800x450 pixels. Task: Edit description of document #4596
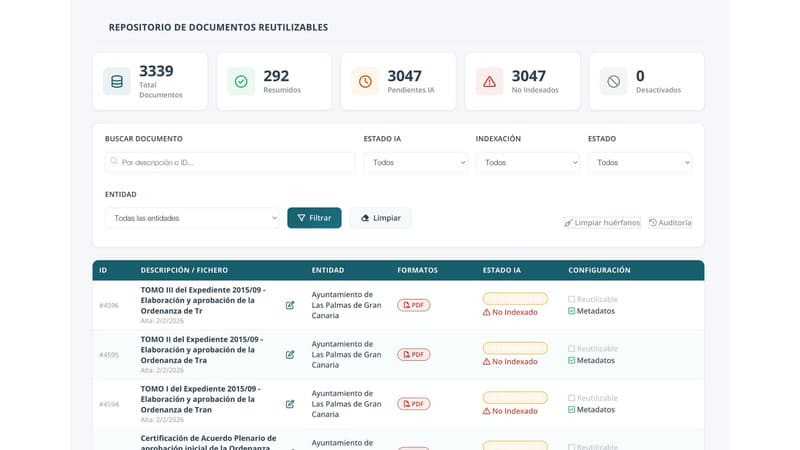[x=290, y=305]
